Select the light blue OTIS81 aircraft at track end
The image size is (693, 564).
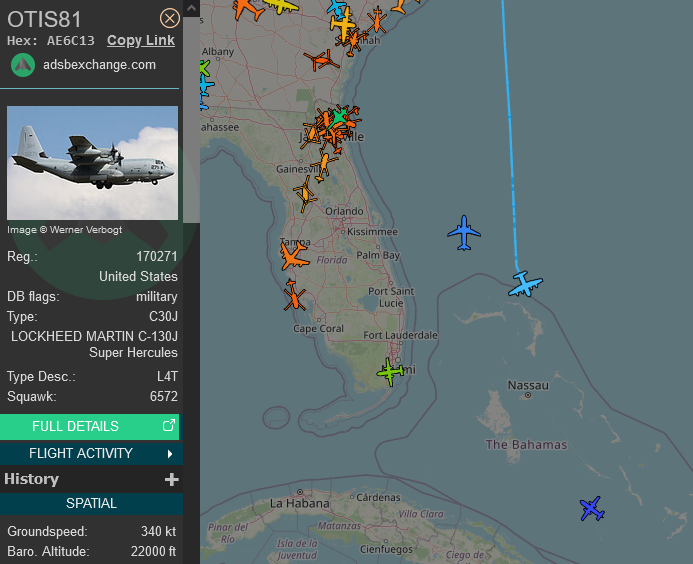pos(525,284)
